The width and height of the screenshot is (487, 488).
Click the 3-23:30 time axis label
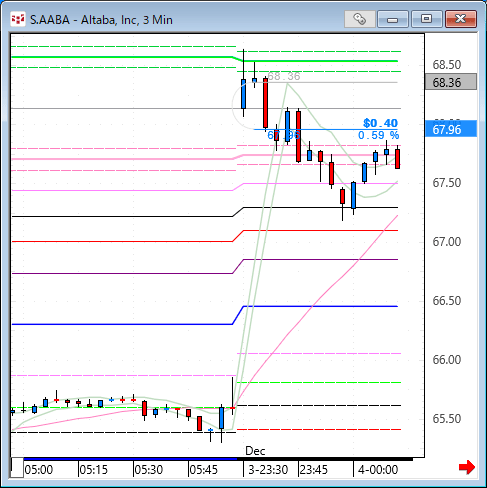tap(268, 470)
